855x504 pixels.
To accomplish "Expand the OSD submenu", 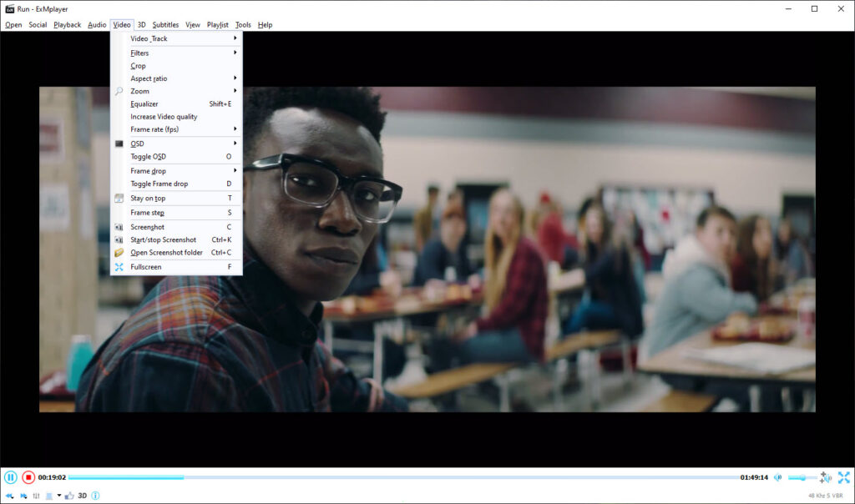I will (177, 144).
